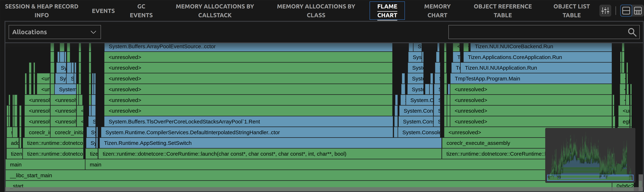
Task: Switch to Memory Allocations by Class tab
Action: [316, 10]
